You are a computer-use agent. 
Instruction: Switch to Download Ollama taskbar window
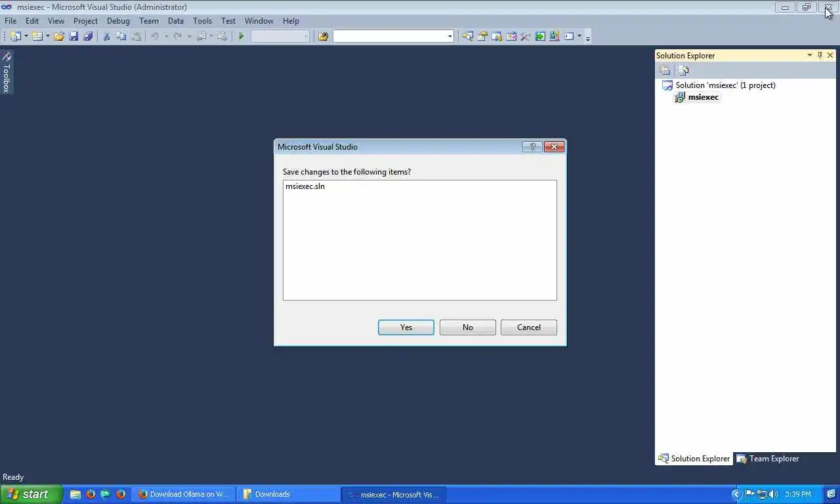click(184, 494)
